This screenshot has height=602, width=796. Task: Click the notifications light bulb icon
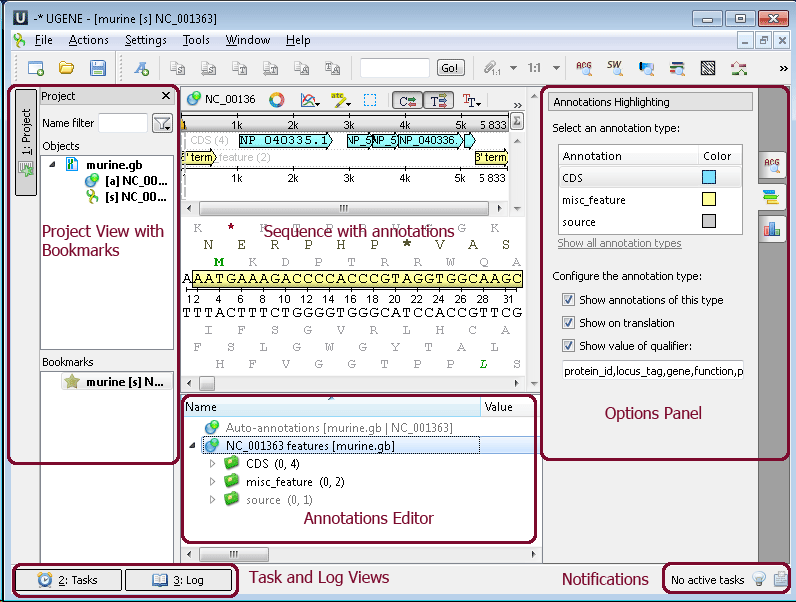tap(759, 579)
